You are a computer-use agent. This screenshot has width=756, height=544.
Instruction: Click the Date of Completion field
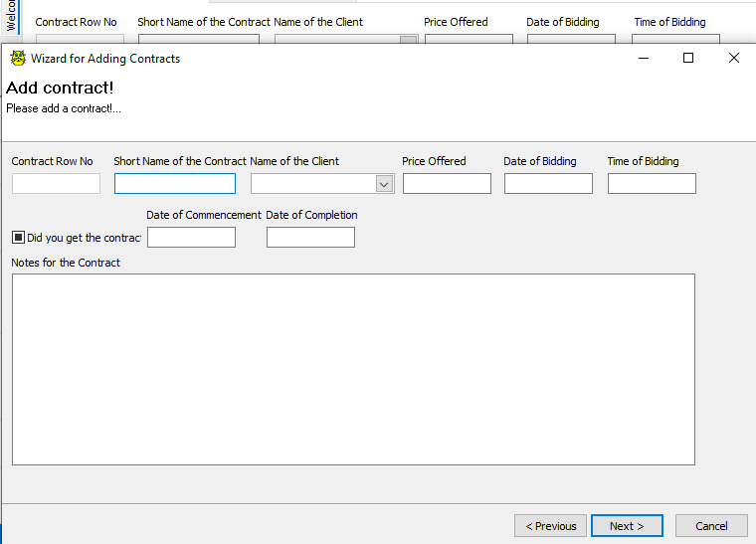tap(310, 237)
